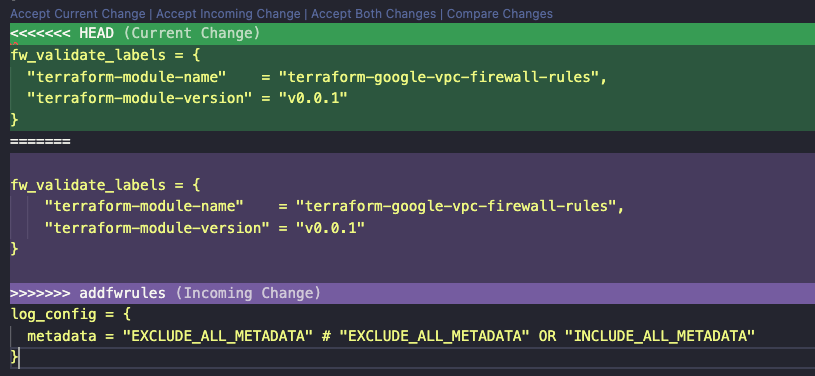The width and height of the screenshot is (815, 376).
Task: Click "terraform-module-version" key in incoming change
Action: [x=153, y=228]
